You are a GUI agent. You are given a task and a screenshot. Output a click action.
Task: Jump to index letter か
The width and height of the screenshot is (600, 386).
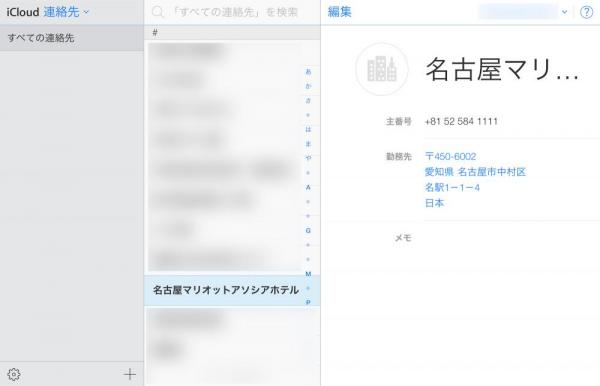pyautogui.click(x=308, y=86)
